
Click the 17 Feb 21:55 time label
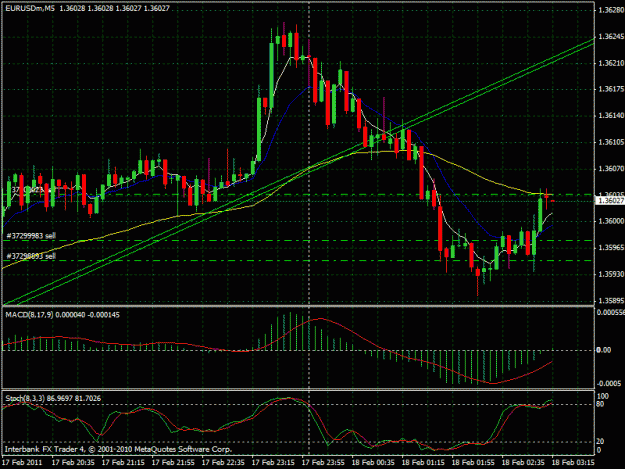(173, 463)
